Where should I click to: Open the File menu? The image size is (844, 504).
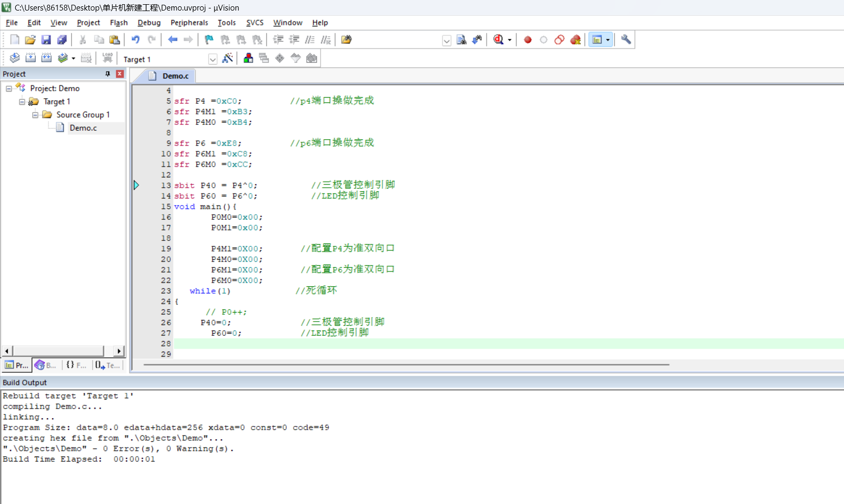(x=12, y=23)
